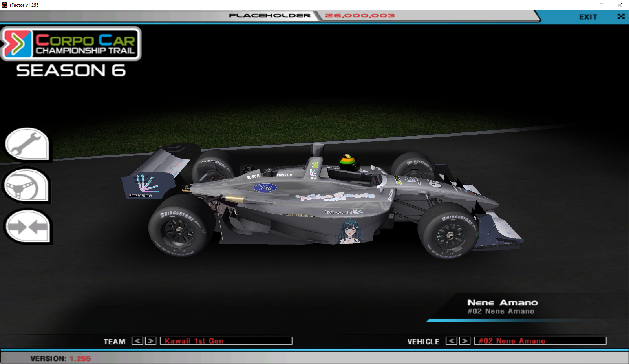Screen dimensions: 629x364
Task: Click the 26,000,003 credits value
Action: (360, 16)
